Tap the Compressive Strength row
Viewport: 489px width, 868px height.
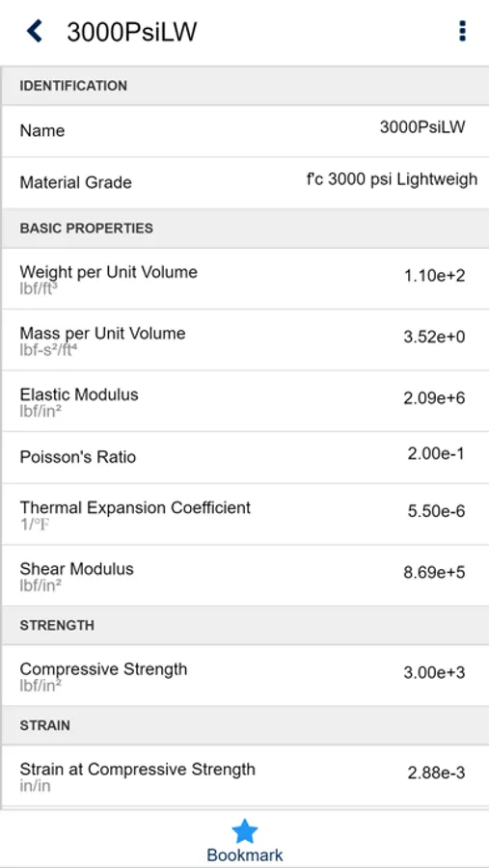pos(245,675)
